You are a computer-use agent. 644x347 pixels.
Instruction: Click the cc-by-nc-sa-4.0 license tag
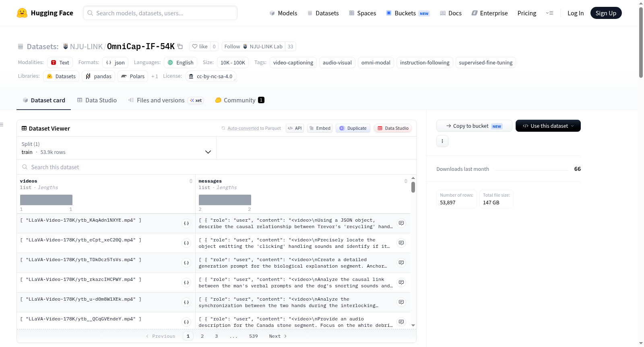click(211, 76)
